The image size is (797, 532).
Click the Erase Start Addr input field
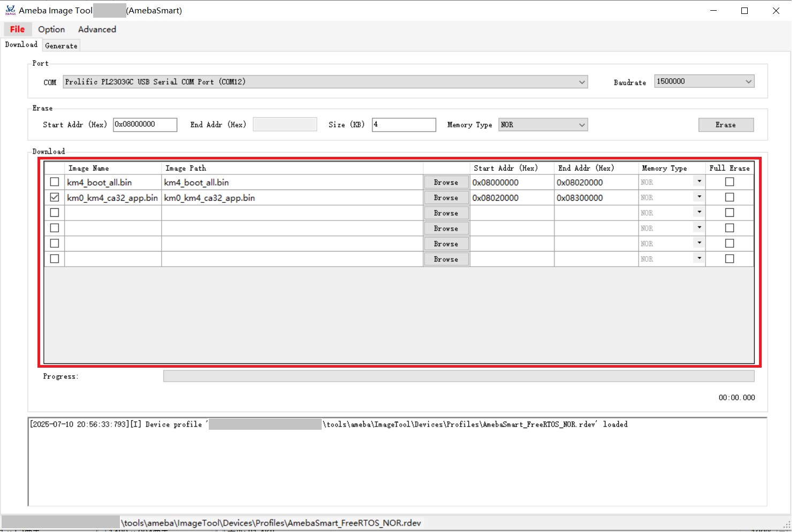pyautogui.click(x=145, y=125)
